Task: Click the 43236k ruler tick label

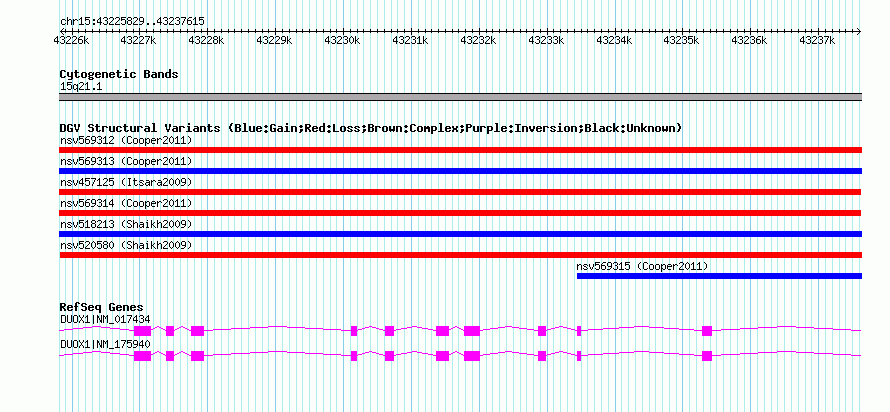Action: (750, 41)
